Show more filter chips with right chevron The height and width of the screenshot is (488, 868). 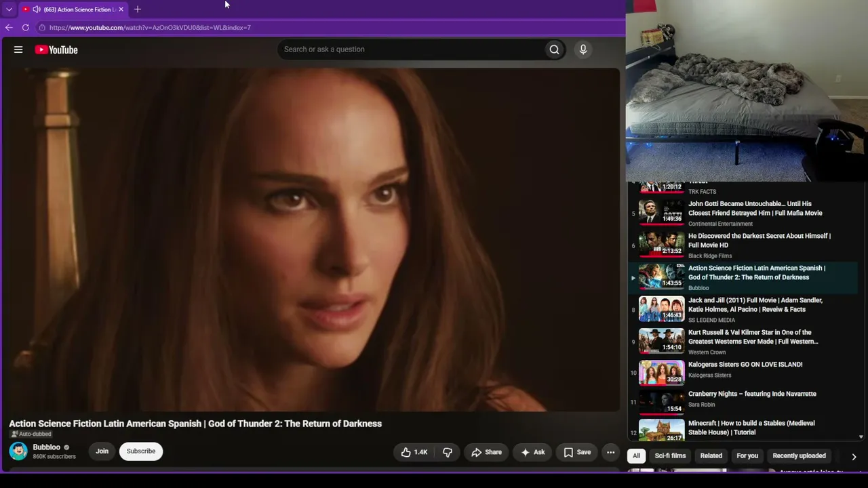click(854, 457)
